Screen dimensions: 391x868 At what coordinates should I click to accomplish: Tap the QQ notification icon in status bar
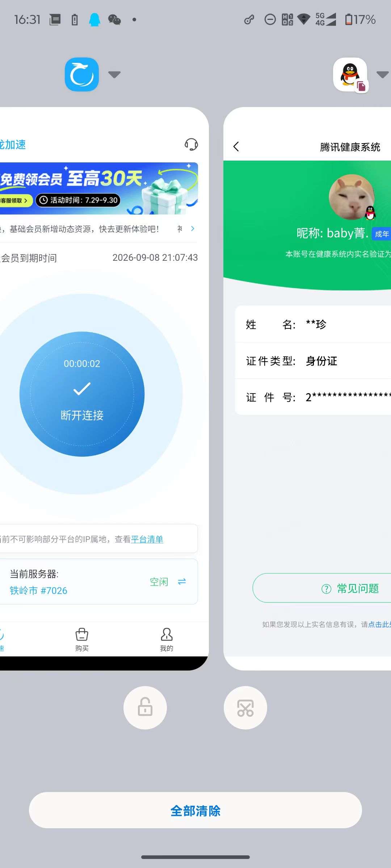(95, 20)
